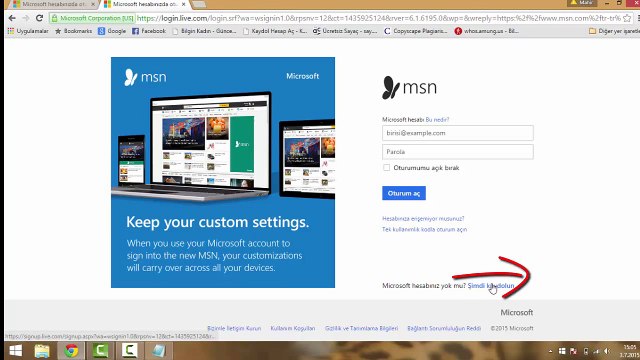Click volume icon in system tray
The width and height of the screenshot is (640, 360).
(607, 351)
